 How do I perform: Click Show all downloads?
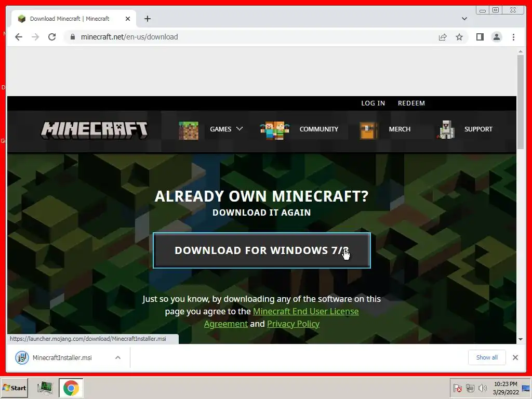coord(487,357)
